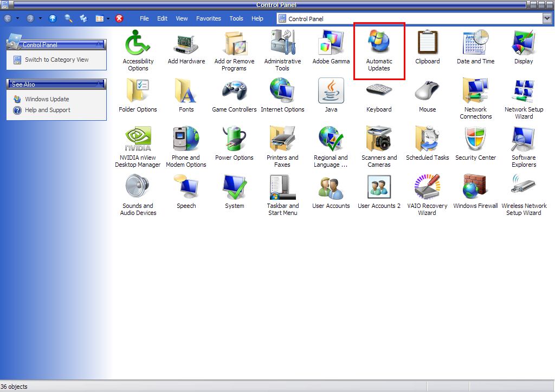This screenshot has height=392, width=555.
Task: Open Phone and Modem Options
Action: click(x=186, y=139)
